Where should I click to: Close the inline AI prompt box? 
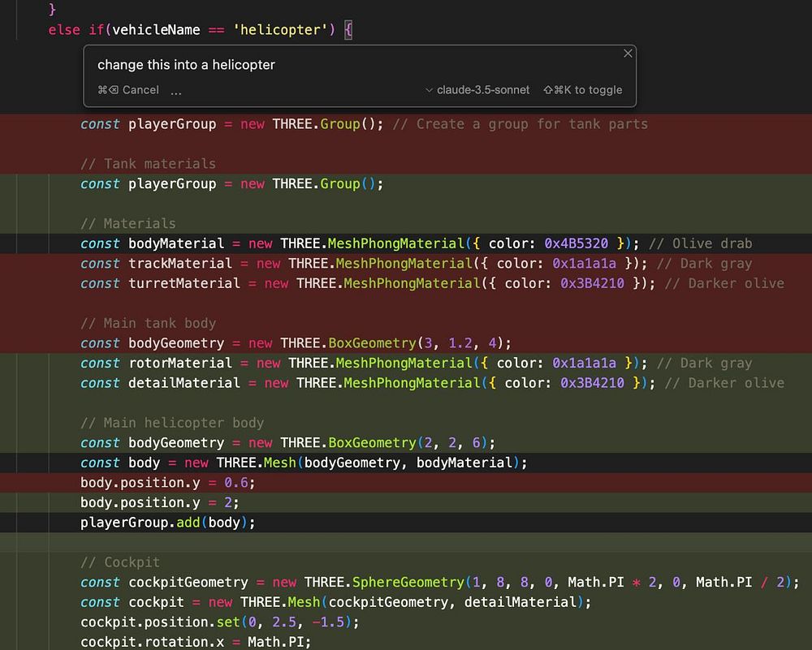click(x=627, y=54)
